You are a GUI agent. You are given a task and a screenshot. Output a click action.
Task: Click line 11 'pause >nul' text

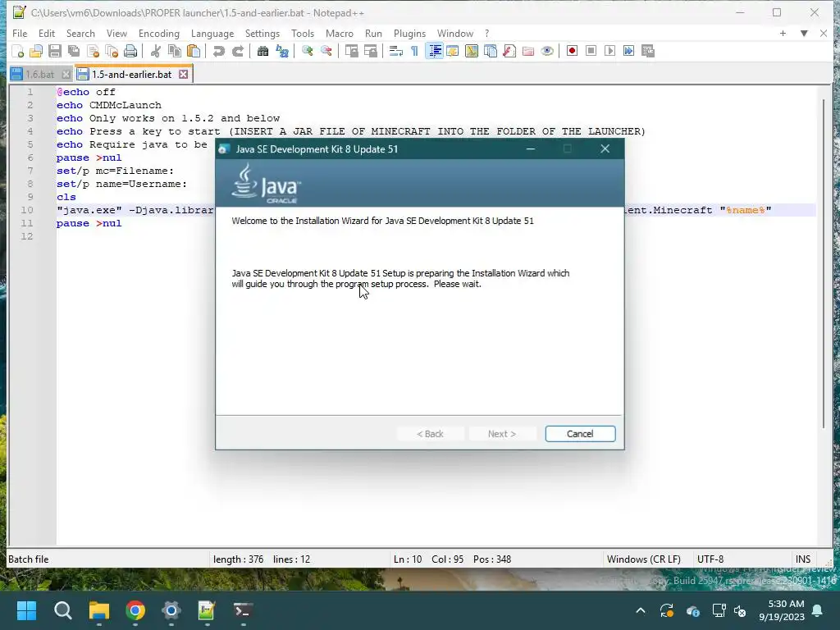[x=89, y=223]
